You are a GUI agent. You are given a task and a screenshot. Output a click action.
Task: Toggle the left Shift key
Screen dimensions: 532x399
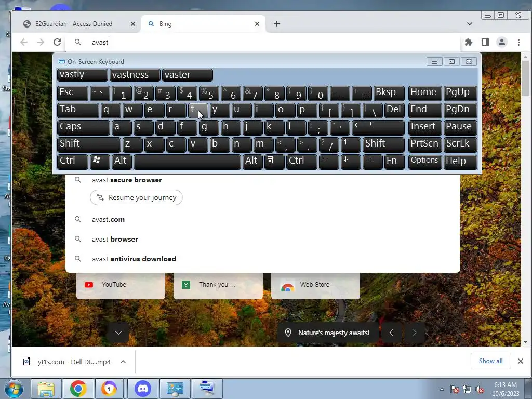(x=89, y=144)
